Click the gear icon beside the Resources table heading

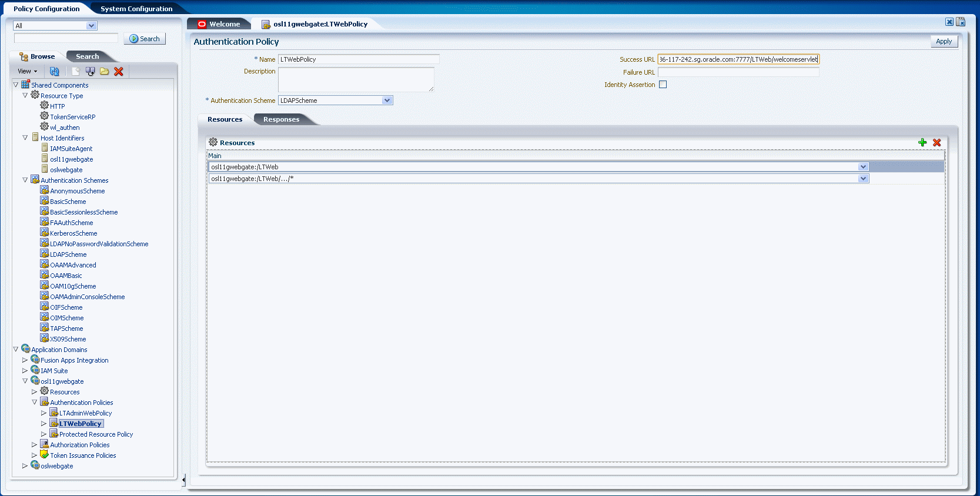[x=213, y=142]
